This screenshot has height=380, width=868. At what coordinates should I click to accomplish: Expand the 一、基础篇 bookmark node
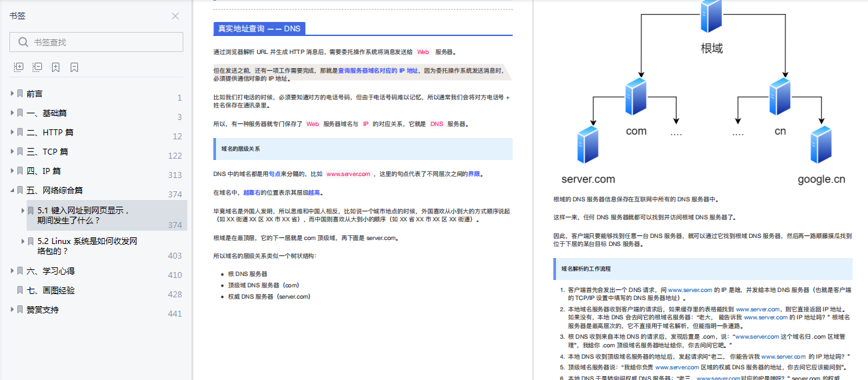click(12, 113)
